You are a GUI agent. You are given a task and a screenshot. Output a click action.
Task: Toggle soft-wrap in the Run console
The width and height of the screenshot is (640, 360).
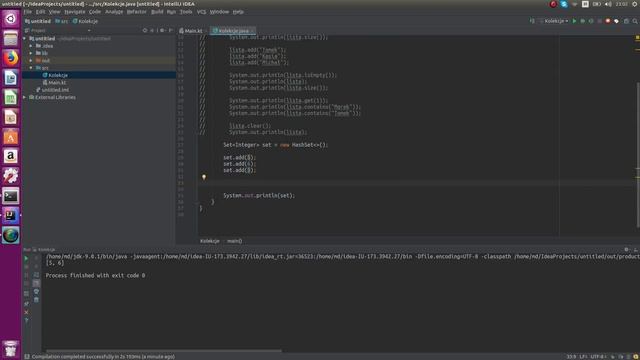(x=36, y=275)
